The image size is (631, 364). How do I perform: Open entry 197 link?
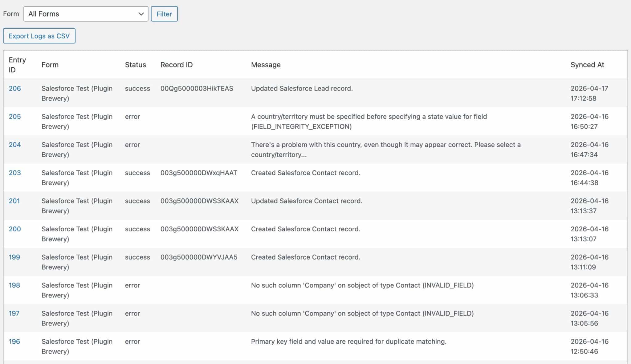(14, 313)
